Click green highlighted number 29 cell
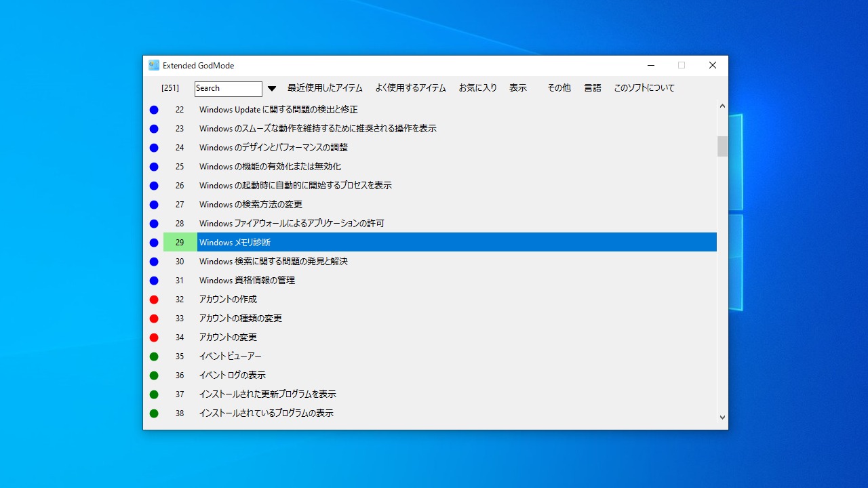The width and height of the screenshot is (868, 488). click(180, 243)
